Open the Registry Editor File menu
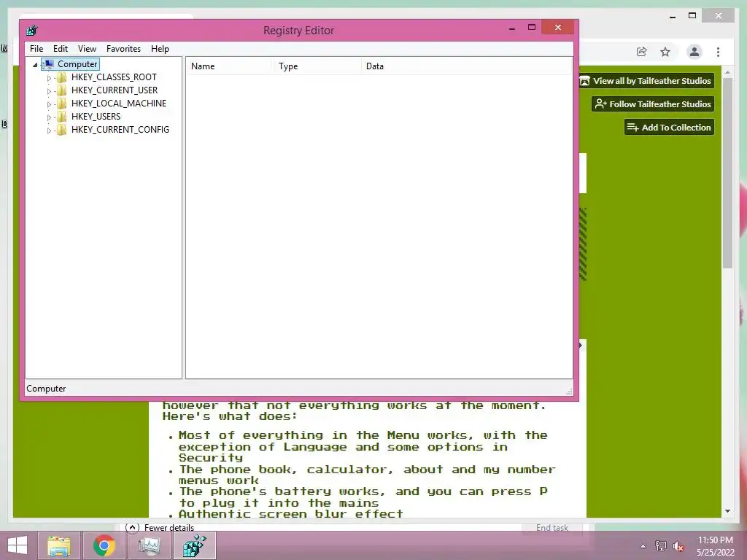Viewport: 747px width, 560px height. [36, 49]
